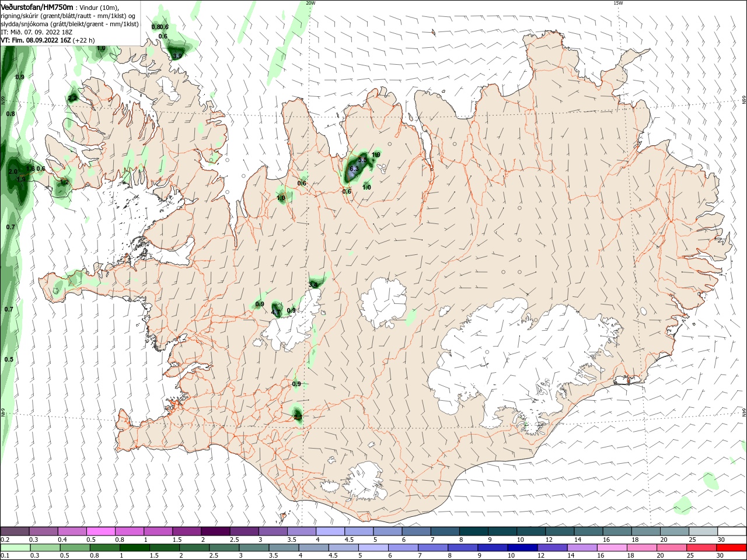
Task: Click the 15W longitude label
Action: (618, 3)
